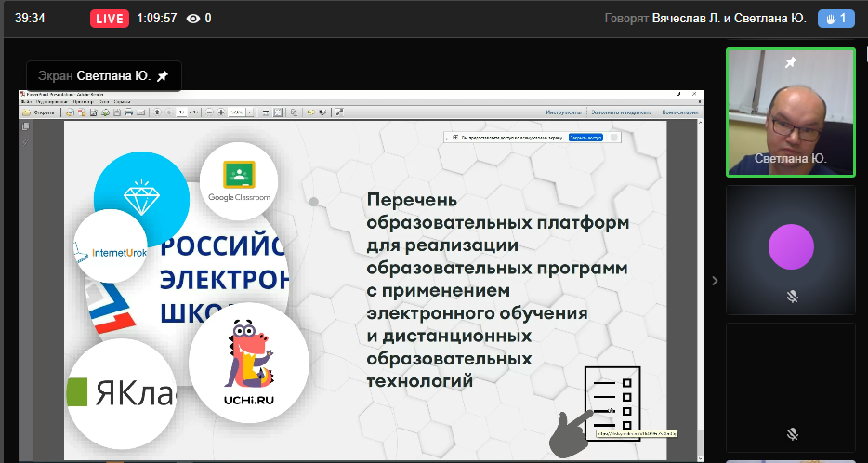The width and height of the screenshot is (868, 463).
Task: Click the zoom out minus icon
Action: tap(209, 112)
